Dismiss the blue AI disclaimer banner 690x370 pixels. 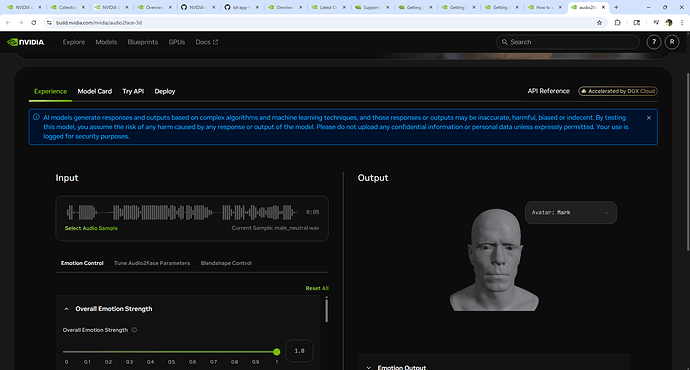click(649, 118)
